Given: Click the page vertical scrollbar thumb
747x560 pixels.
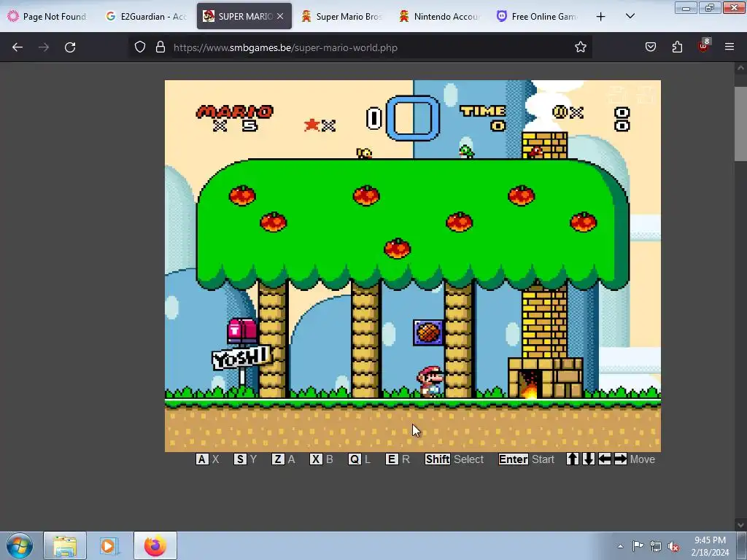Looking at the screenshot, I should coord(740,124).
